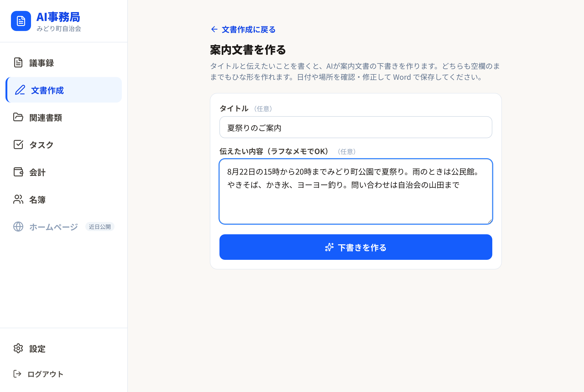The width and height of the screenshot is (584, 392).
Task: Click the 文書作成 pen icon
Action: (x=20, y=90)
